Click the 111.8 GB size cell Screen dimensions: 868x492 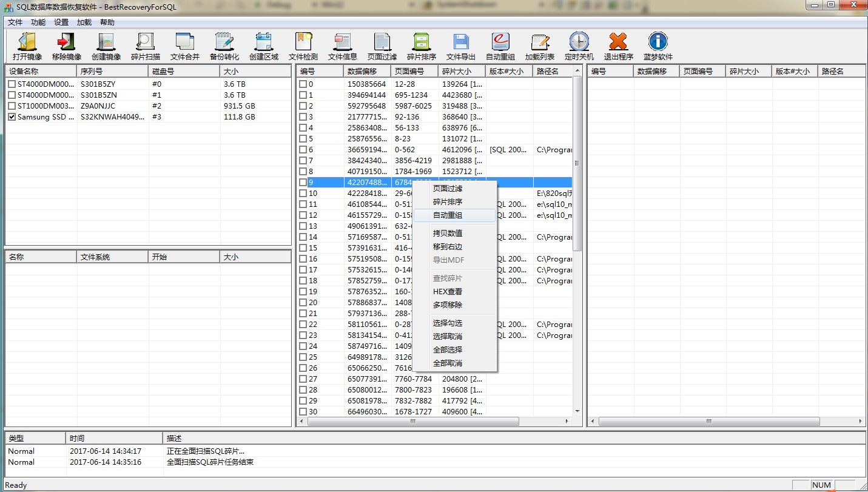coord(240,117)
